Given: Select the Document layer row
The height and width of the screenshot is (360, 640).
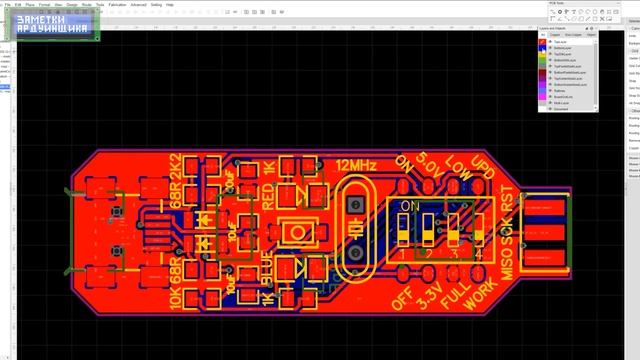Looking at the screenshot, I should point(571,109).
